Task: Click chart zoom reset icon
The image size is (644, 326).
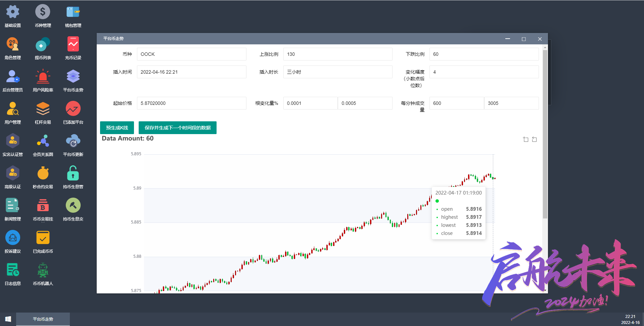Action: [535, 139]
